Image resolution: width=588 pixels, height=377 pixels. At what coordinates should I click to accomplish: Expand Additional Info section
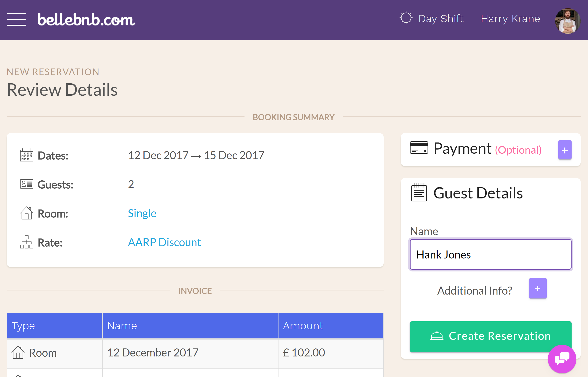tap(538, 289)
